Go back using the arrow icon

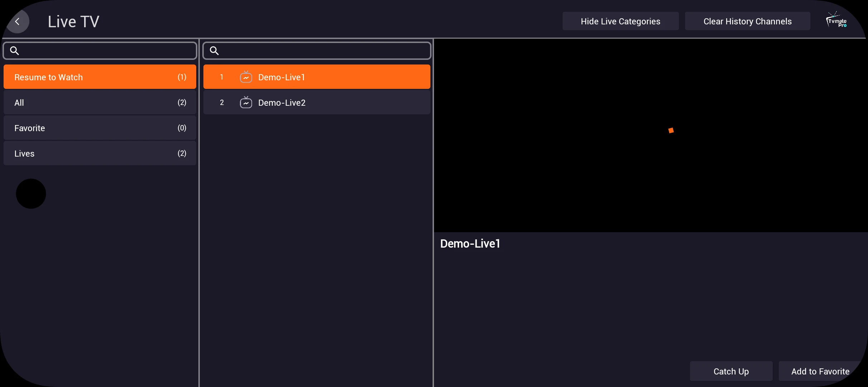[17, 22]
